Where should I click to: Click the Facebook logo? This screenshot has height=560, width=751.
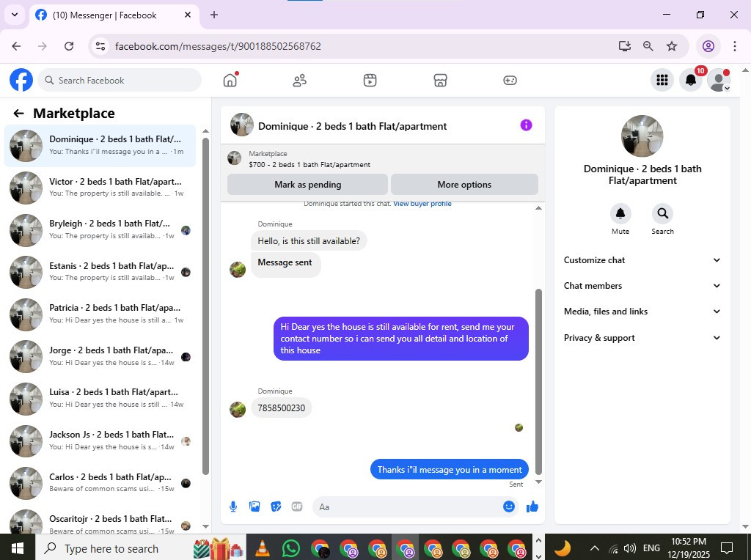21,80
